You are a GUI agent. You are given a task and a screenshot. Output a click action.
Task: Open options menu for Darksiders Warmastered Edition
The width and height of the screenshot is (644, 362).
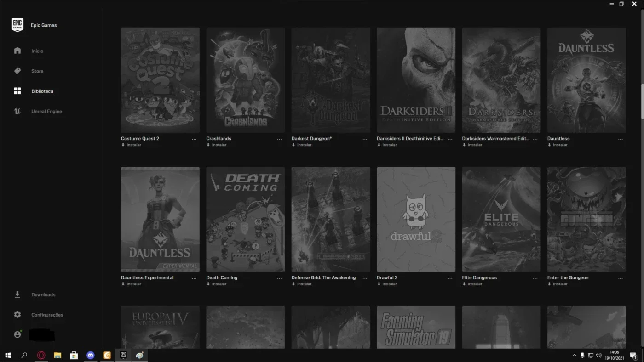tap(535, 139)
